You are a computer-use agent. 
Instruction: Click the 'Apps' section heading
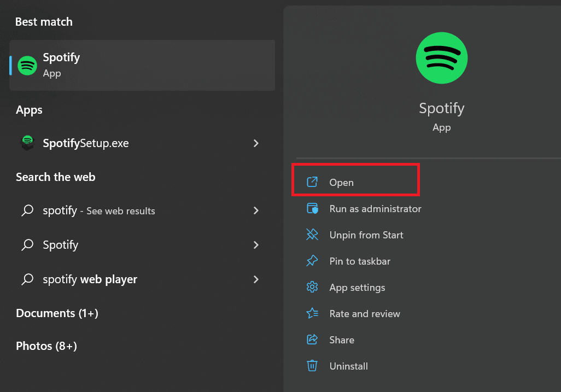(x=29, y=110)
